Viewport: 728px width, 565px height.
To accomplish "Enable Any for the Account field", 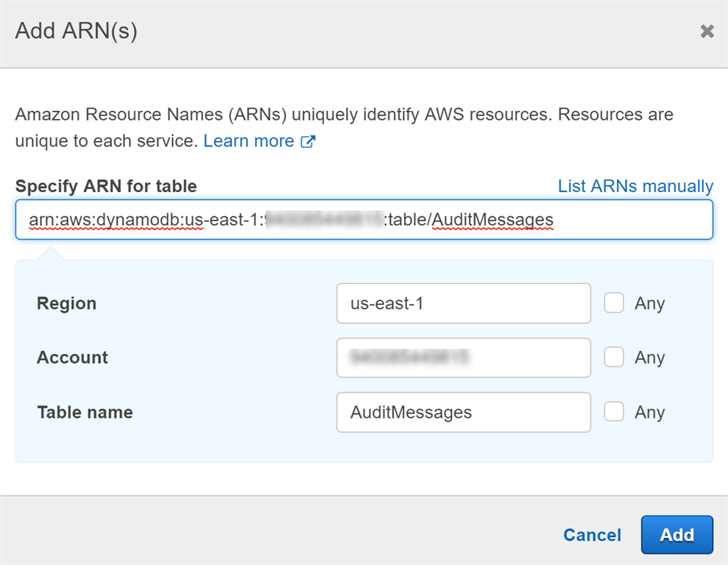I will 615,358.
